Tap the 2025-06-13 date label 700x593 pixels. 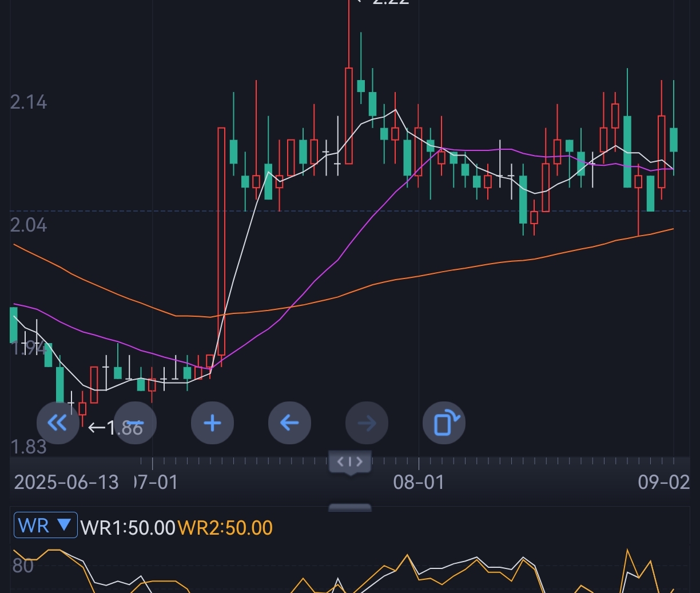point(66,482)
